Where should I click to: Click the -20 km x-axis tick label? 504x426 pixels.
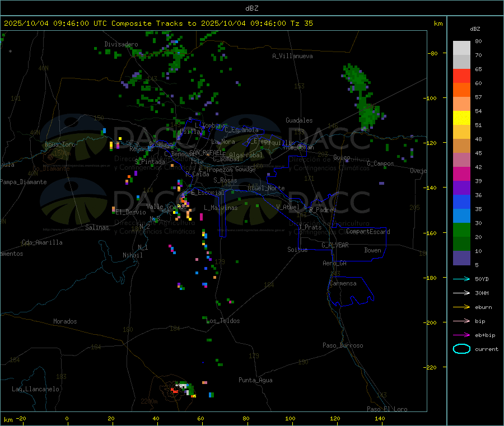21,418
